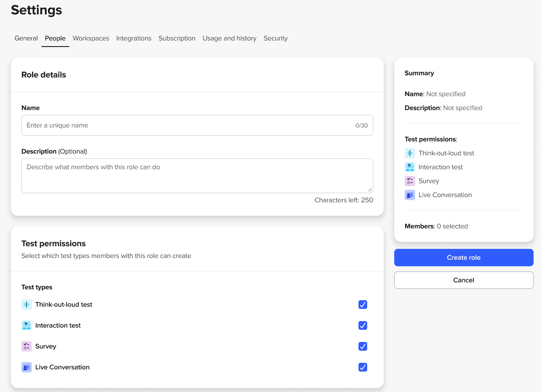541x392 pixels.
Task: Toggle the Interaction test checkbox
Action: (x=362, y=325)
